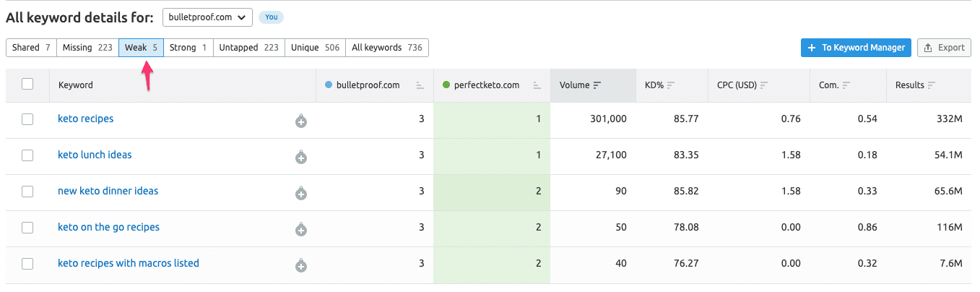Click the Export button
Screen dimensions: 980x292
point(944,48)
